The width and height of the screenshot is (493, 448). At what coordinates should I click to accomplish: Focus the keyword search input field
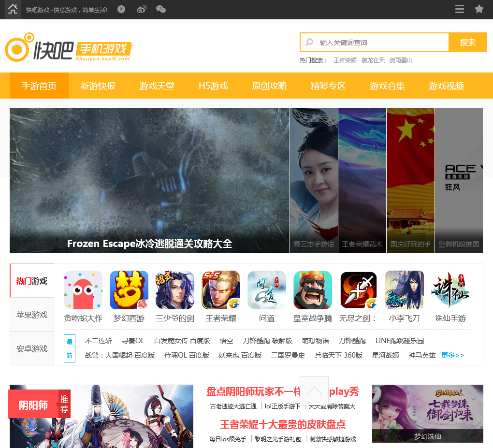374,42
